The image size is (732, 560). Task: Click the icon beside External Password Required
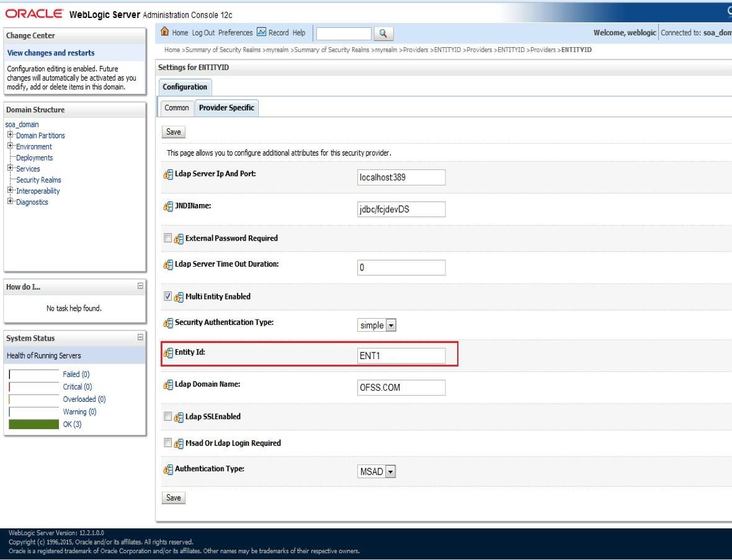click(179, 239)
